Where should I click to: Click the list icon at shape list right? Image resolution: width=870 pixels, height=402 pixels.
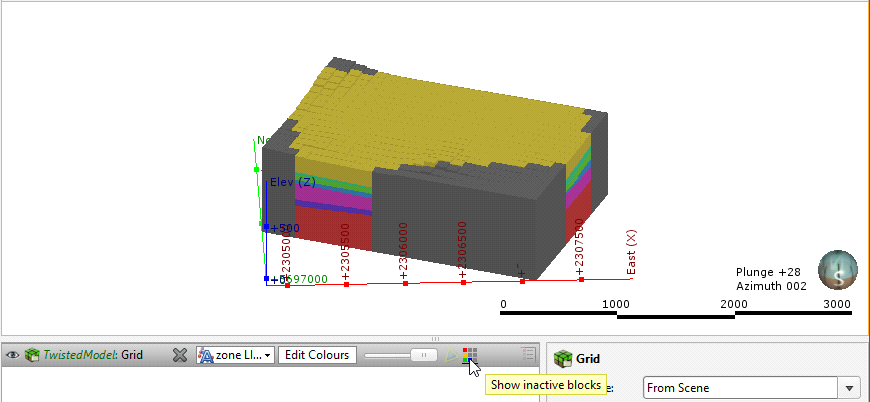pos(529,354)
